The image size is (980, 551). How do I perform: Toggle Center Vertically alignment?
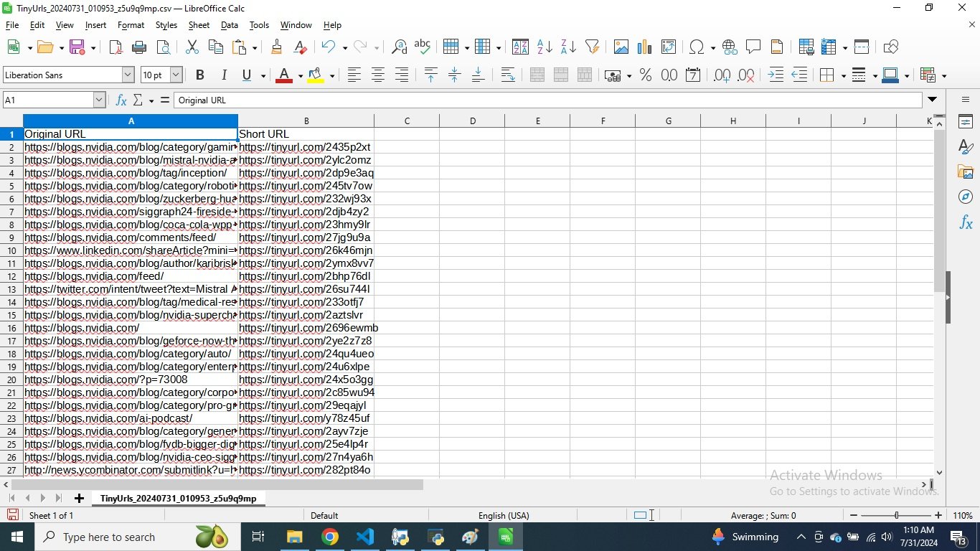454,75
